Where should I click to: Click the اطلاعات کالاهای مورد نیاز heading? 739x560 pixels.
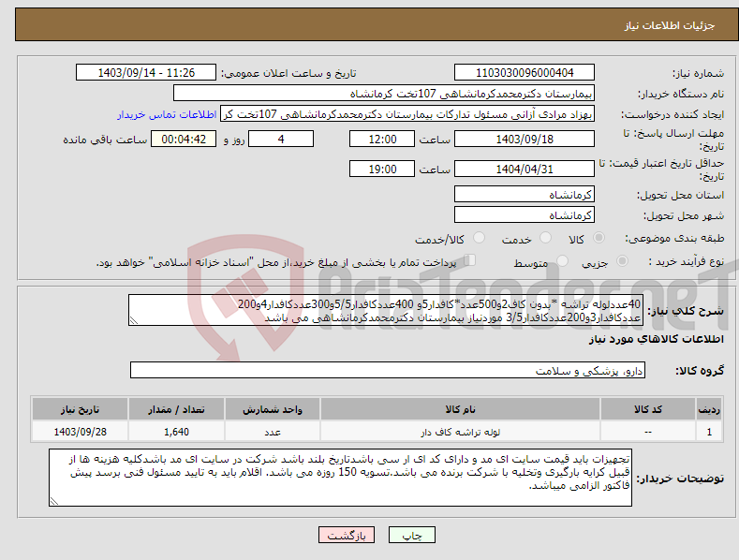656,339
